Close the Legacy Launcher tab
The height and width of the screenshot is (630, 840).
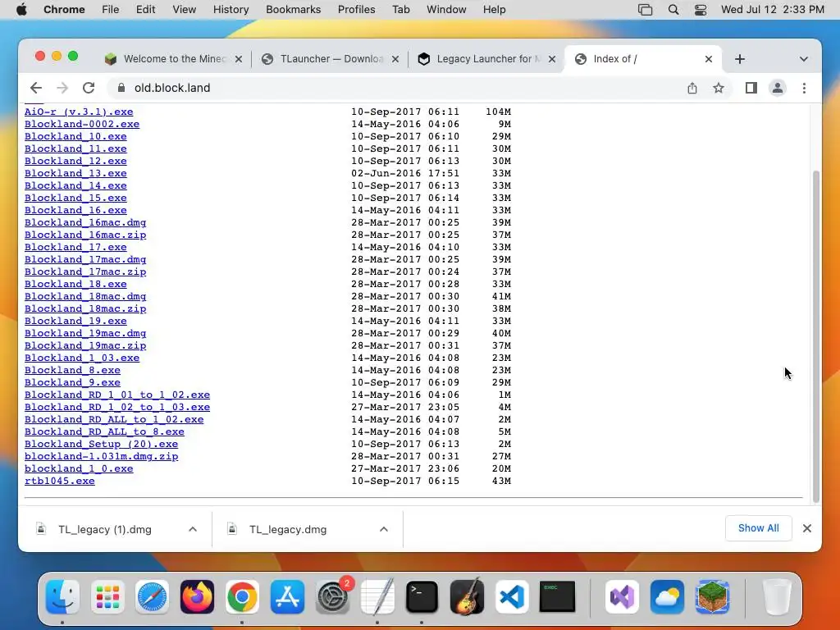click(552, 59)
